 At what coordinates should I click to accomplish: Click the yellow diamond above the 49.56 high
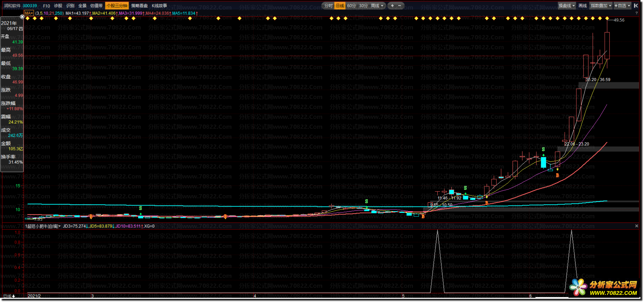click(x=607, y=18)
